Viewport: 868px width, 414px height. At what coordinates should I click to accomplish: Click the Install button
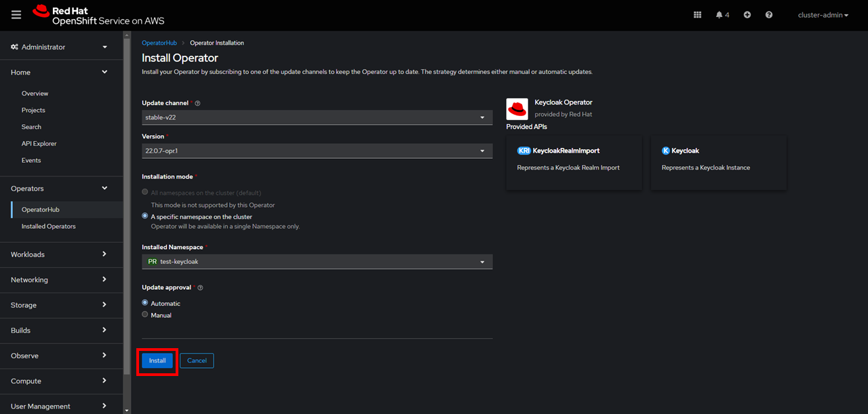tap(157, 361)
